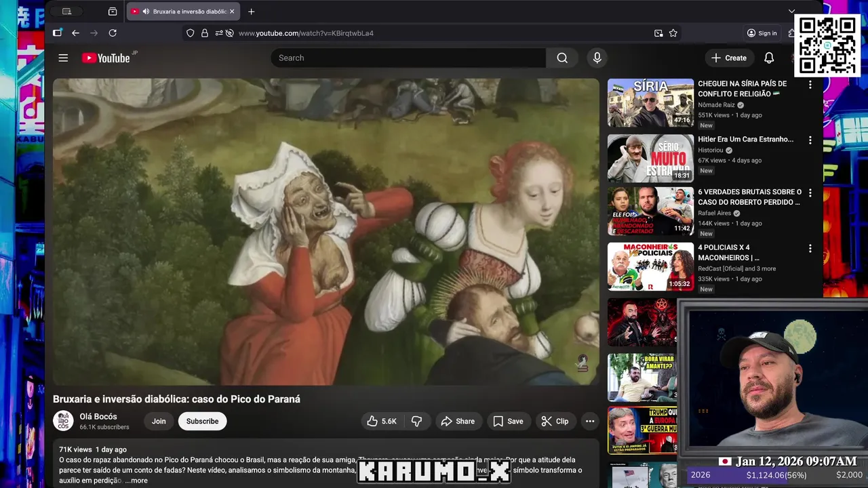868x488 pixels.
Task: Share the video
Action: tap(458, 421)
